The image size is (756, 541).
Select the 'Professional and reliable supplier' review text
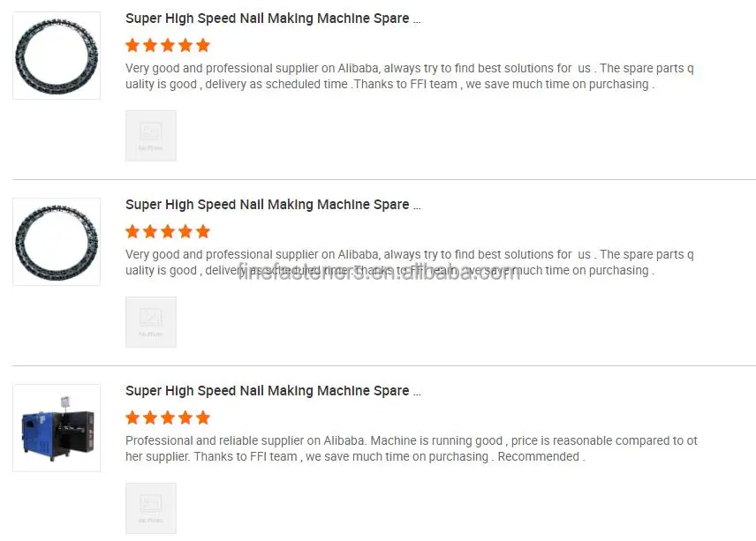click(x=412, y=448)
